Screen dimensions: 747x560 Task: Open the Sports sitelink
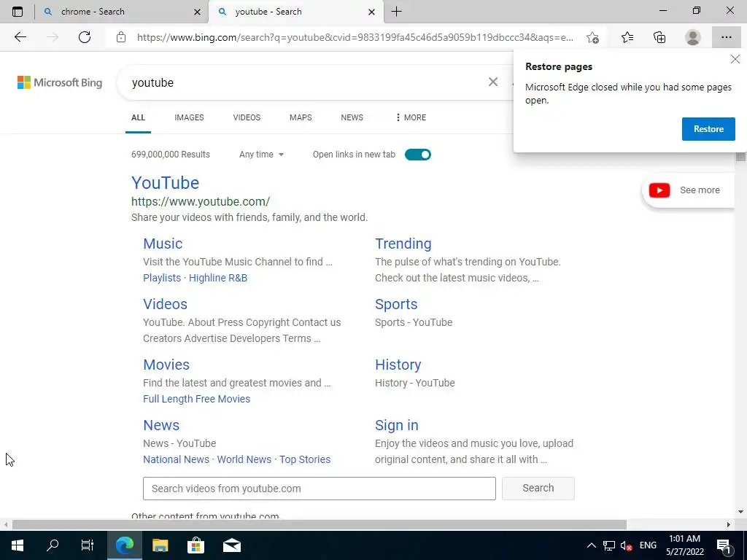(x=396, y=304)
